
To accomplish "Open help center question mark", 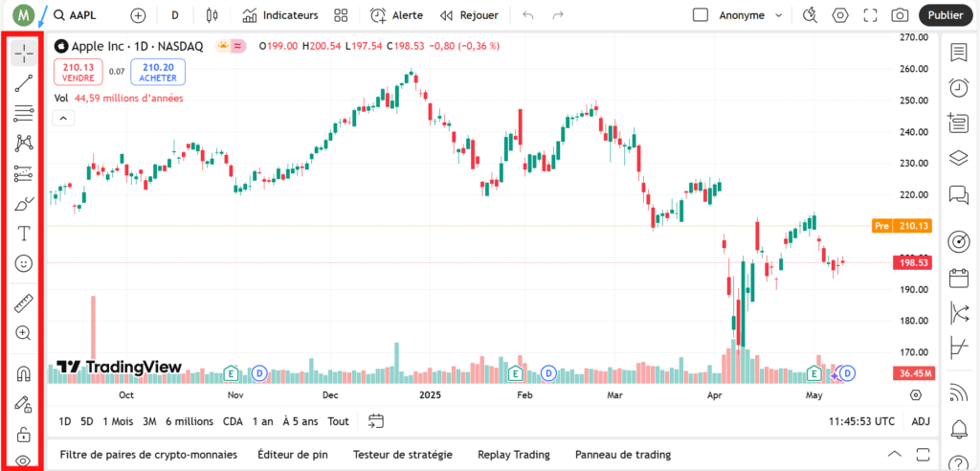I will click(x=959, y=462).
